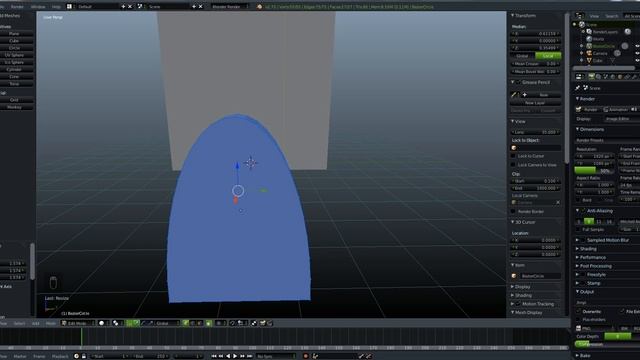Click the timeline End frame field
This screenshot has width=640, height=360.
pos(150,356)
